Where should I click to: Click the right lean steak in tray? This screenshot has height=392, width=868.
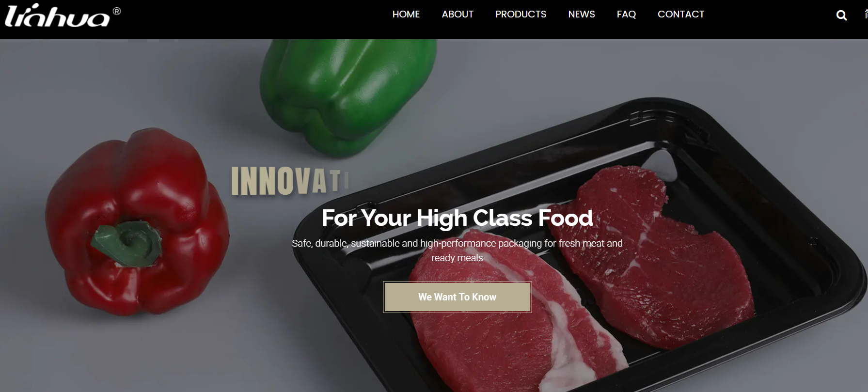click(x=659, y=257)
